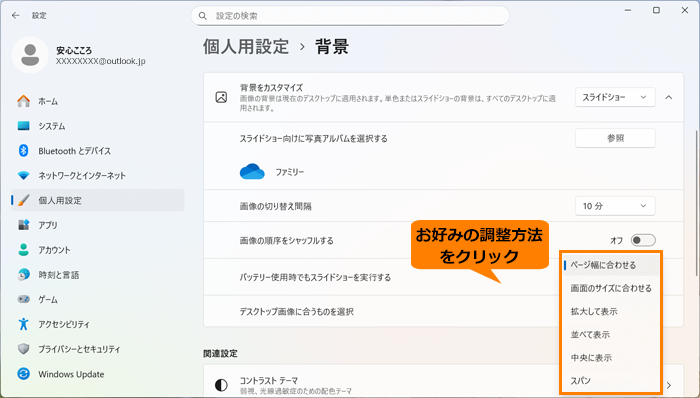700x398 pixels.
Task: Click the System monitor icon
Action: (24, 126)
